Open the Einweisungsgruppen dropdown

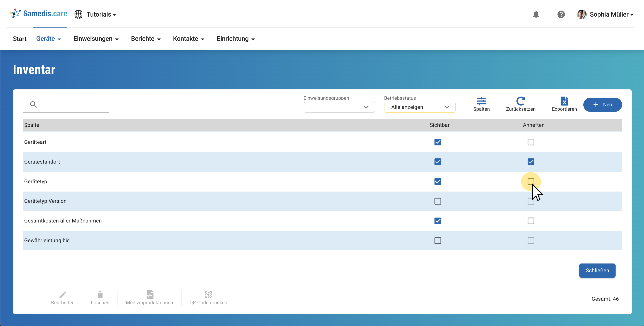[x=339, y=107]
